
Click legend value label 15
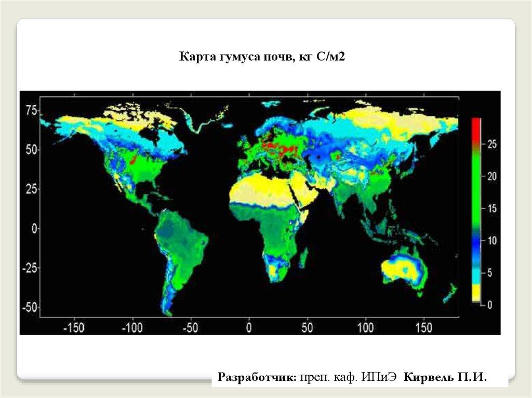click(491, 209)
